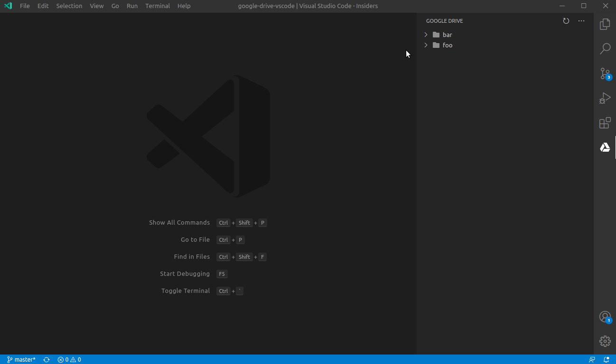Image resolution: width=616 pixels, height=364 pixels.
Task: Open errors and warnings problems indicator
Action: [x=69, y=360]
